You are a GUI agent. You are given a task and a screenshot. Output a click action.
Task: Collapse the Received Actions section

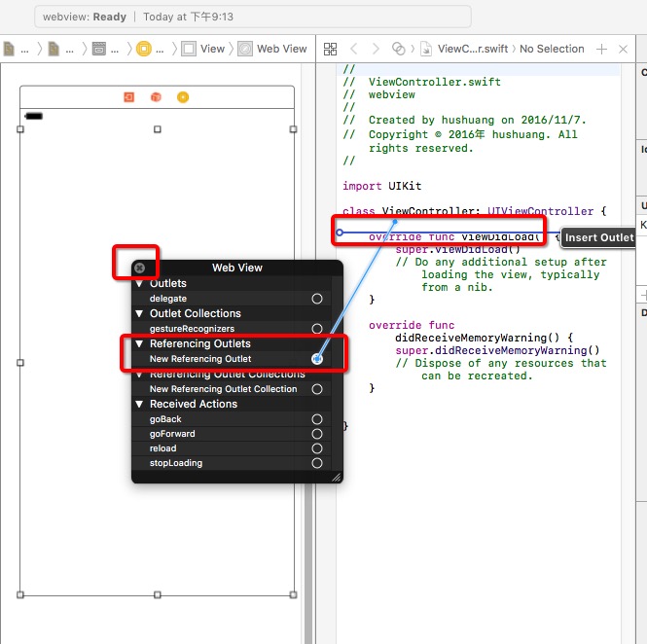click(x=139, y=404)
